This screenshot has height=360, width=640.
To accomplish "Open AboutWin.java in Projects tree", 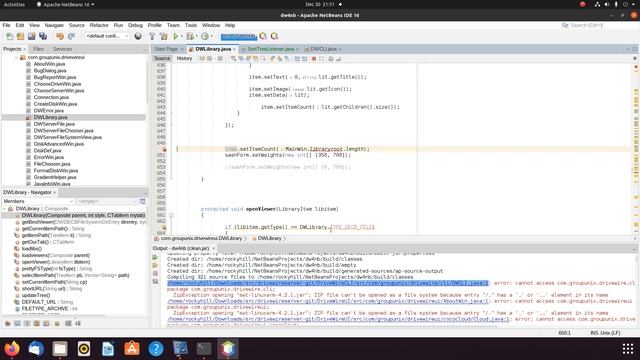I will [x=49, y=64].
